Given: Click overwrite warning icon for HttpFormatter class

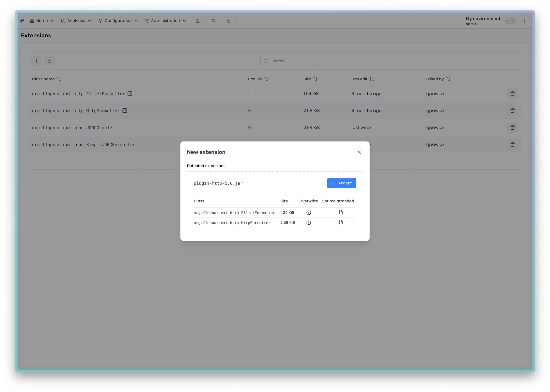Looking at the screenshot, I should click(308, 222).
